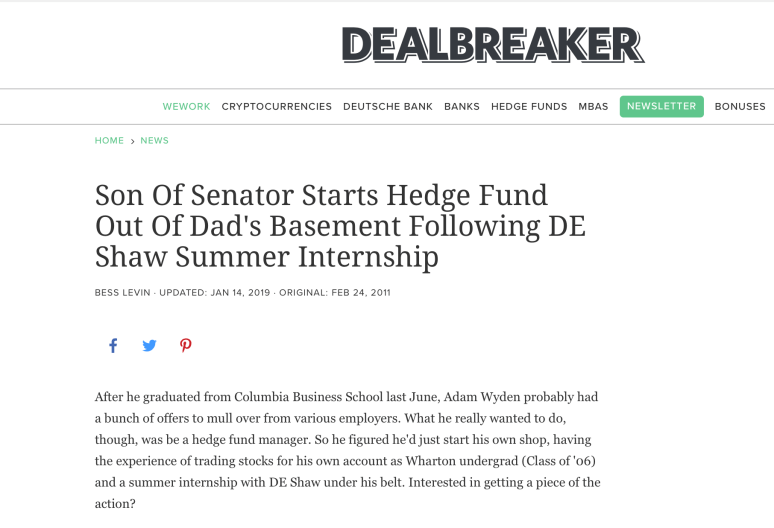Navigate to Banks section
This screenshot has height=528, width=774.
tap(462, 107)
